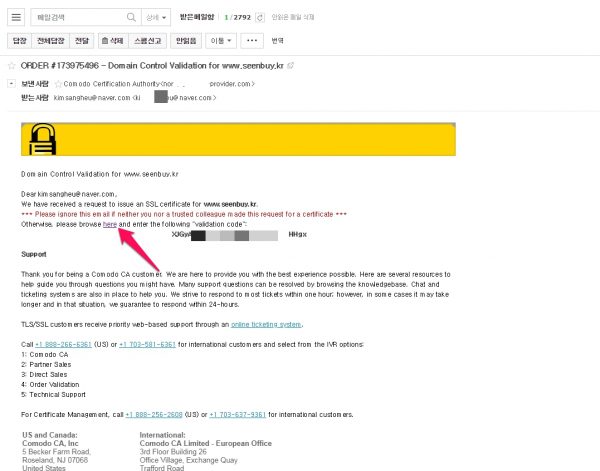
Task: Delete the email with 삭제 button
Action: tap(114, 40)
